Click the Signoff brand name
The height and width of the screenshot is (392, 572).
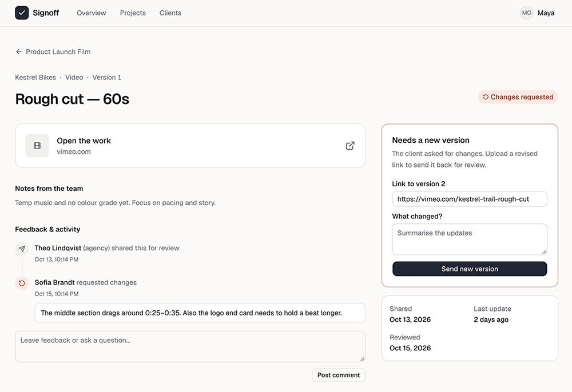(x=46, y=13)
